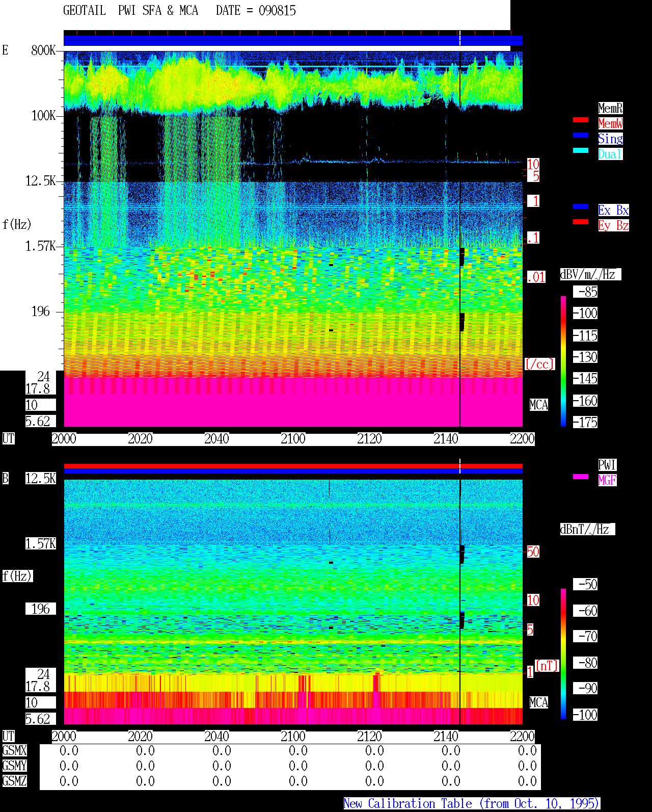Click the 2040 time tick under E panel
The height and width of the screenshot is (812, 652).
click(x=216, y=438)
